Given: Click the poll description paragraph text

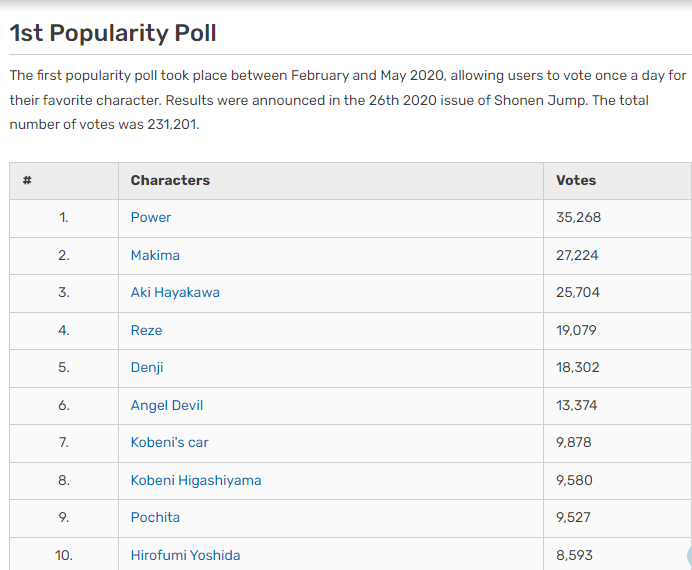Looking at the screenshot, I should (340, 100).
